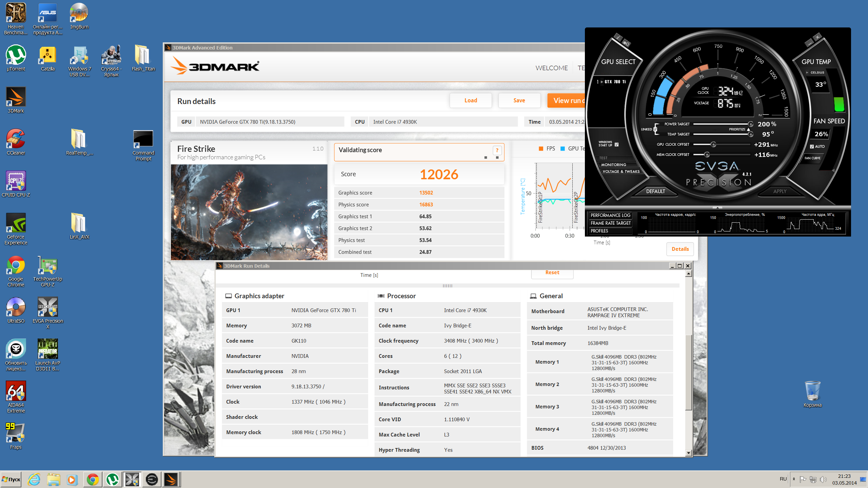
Task: Click the EVGA Precision info icon
Action: (618, 37)
